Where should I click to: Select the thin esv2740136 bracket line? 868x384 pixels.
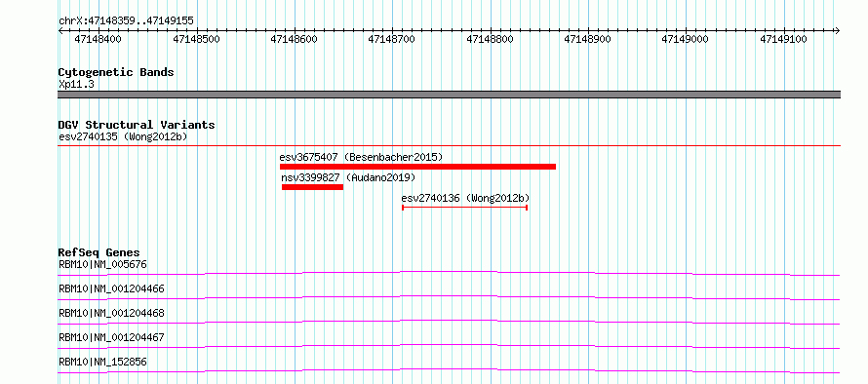(464, 208)
